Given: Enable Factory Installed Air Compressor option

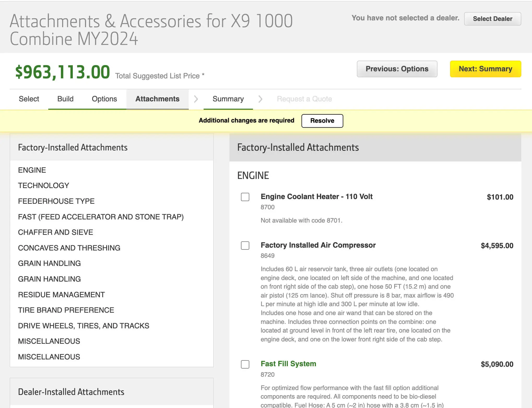Looking at the screenshot, I should [245, 246].
